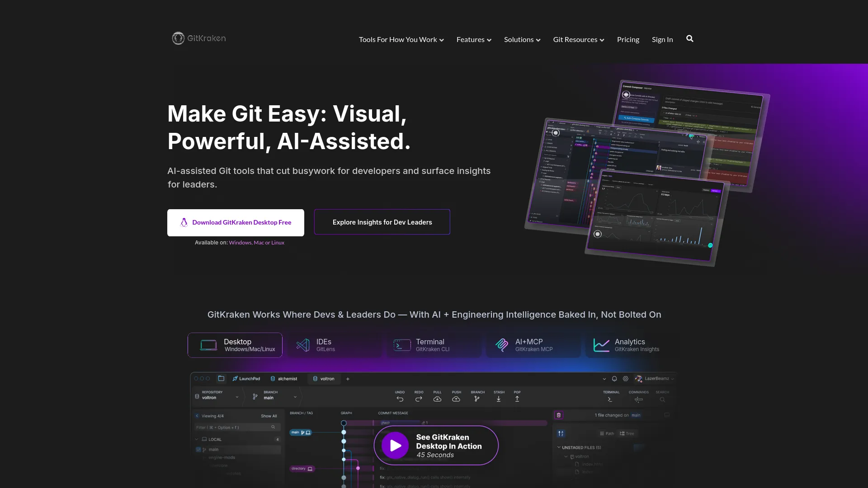Open the Pricing page
This screenshot has height=488, width=868.
click(x=628, y=40)
